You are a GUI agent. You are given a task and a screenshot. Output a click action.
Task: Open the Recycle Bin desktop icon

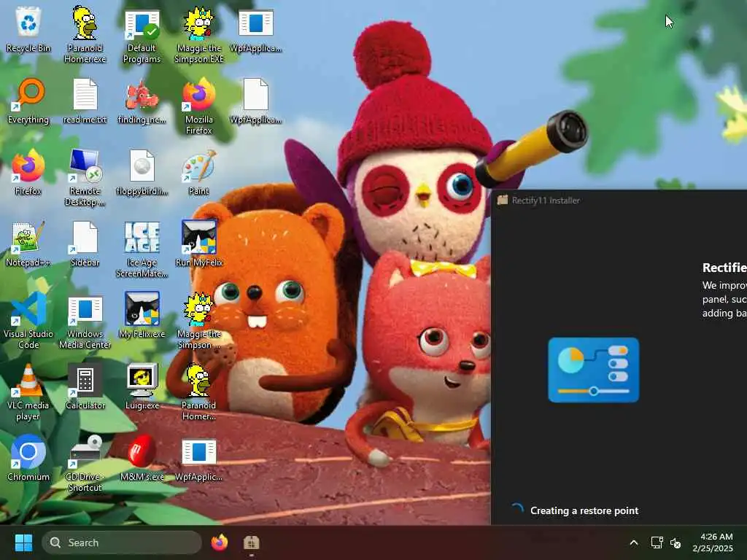(x=28, y=29)
